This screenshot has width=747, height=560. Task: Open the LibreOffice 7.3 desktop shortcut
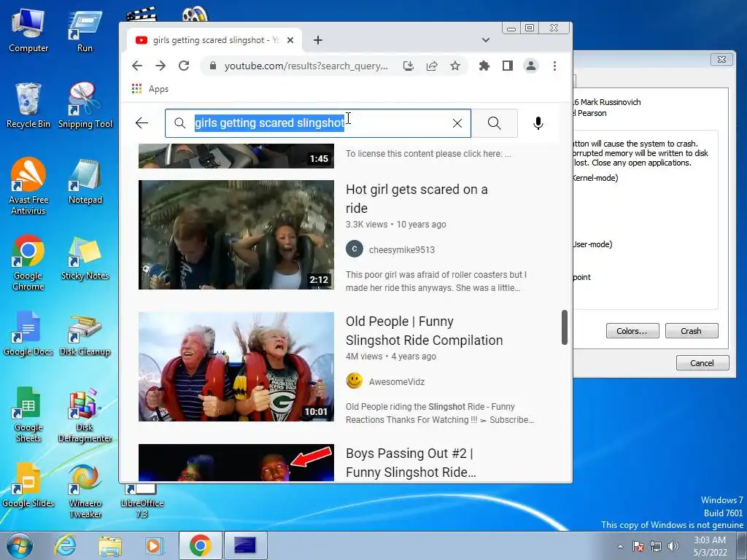click(x=142, y=501)
